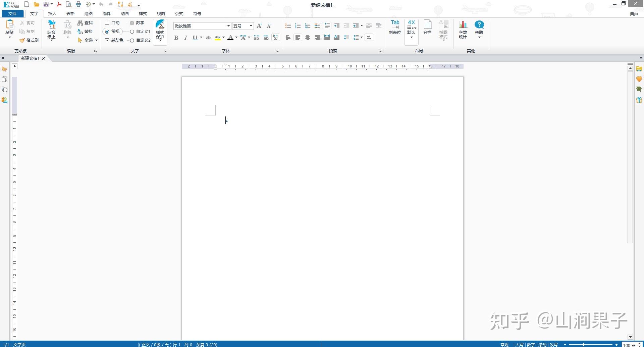Click the 格式刷 format painter

click(29, 40)
